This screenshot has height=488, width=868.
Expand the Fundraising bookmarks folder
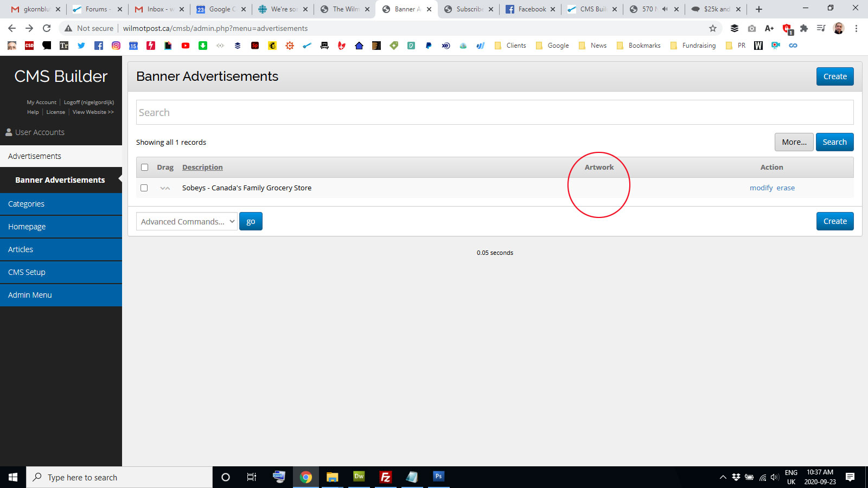pyautogui.click(x=693, y=46)
